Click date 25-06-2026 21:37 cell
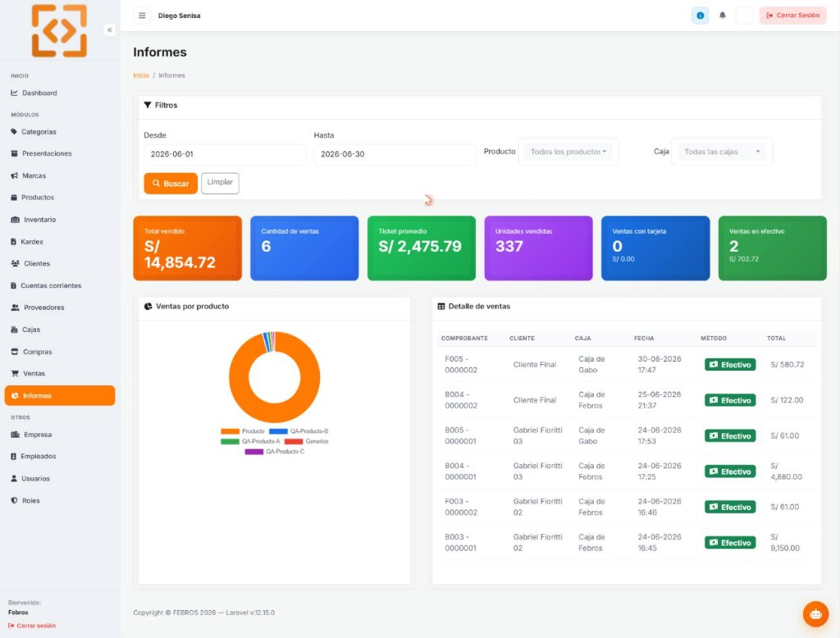The width and height of the screenshot is (840, 638). tap(659, 400)
